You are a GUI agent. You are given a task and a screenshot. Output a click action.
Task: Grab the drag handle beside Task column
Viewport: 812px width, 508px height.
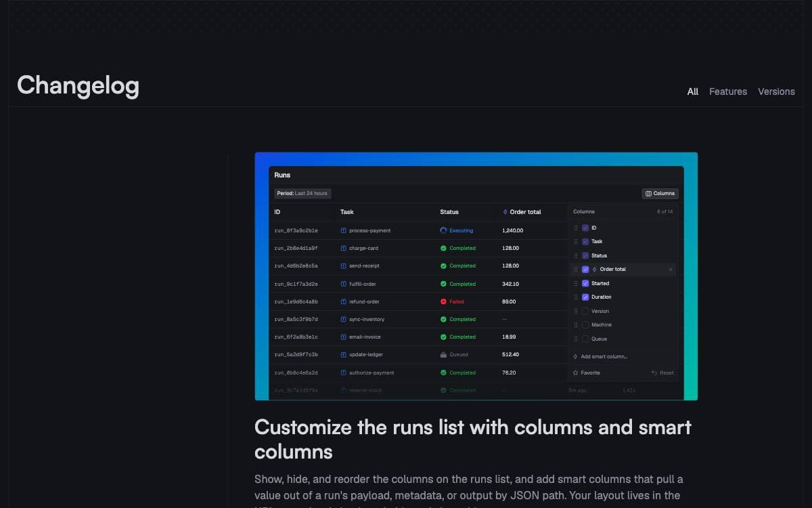(576, 241)
